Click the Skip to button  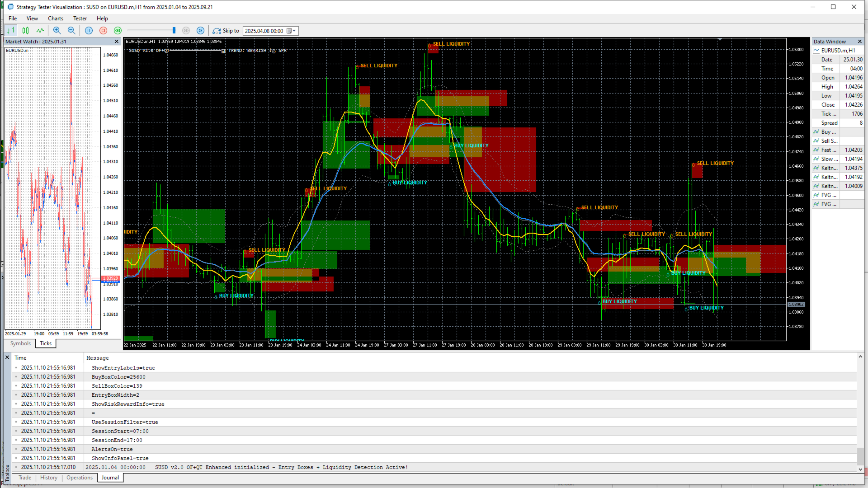(x=226, y=31)
